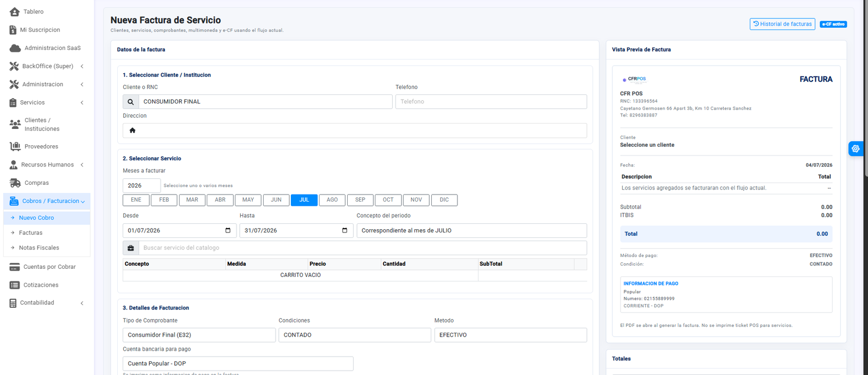Image resolution: width=868 pixels, height=375 pixels.
Task: Click the Compras truck icon
Action: 15,183
